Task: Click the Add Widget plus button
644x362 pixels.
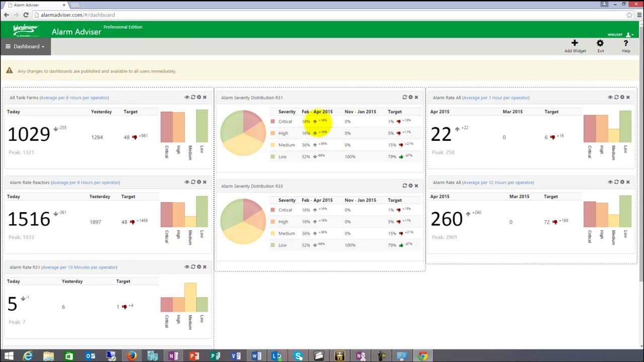Action: click(x=575, y=46)
